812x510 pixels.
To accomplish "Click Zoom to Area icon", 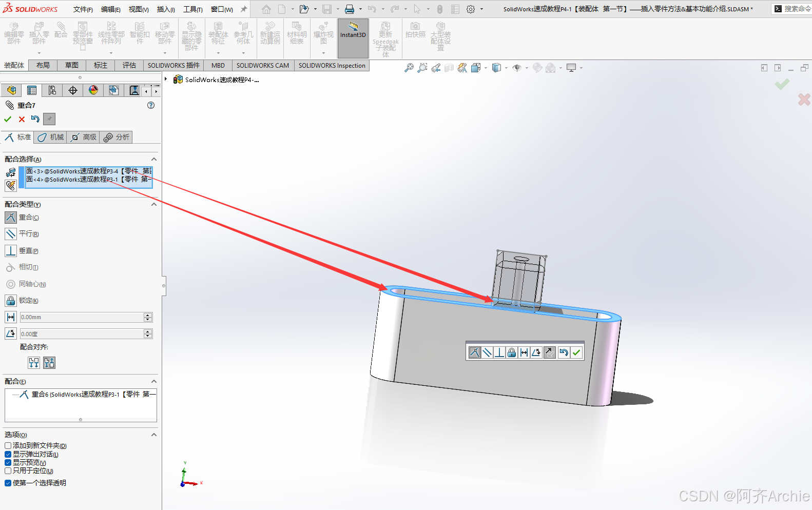I will click(422, 68).
